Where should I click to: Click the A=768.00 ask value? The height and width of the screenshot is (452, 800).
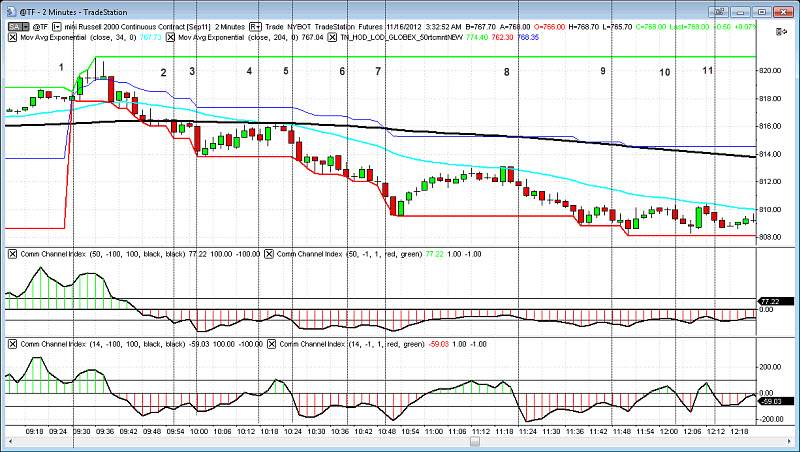click(x=515, y=27)
